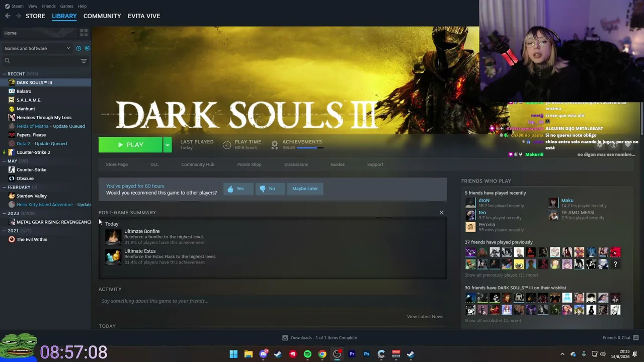Open Google Chrome from taskbar

[322, 354]
